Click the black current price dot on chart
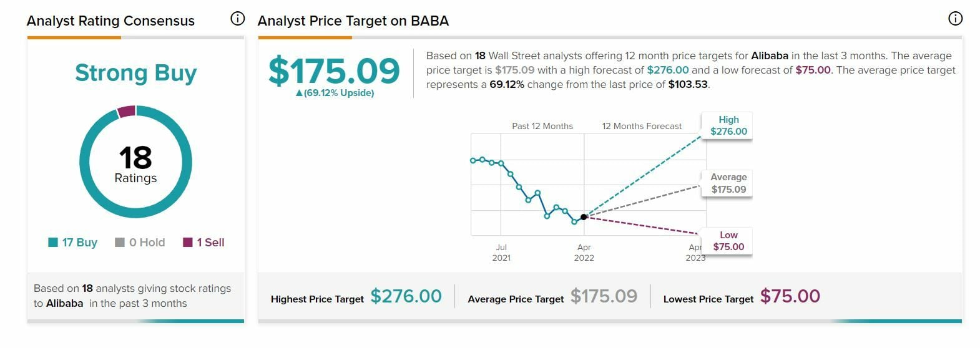The image size is (980, 348). coord(584,217)
